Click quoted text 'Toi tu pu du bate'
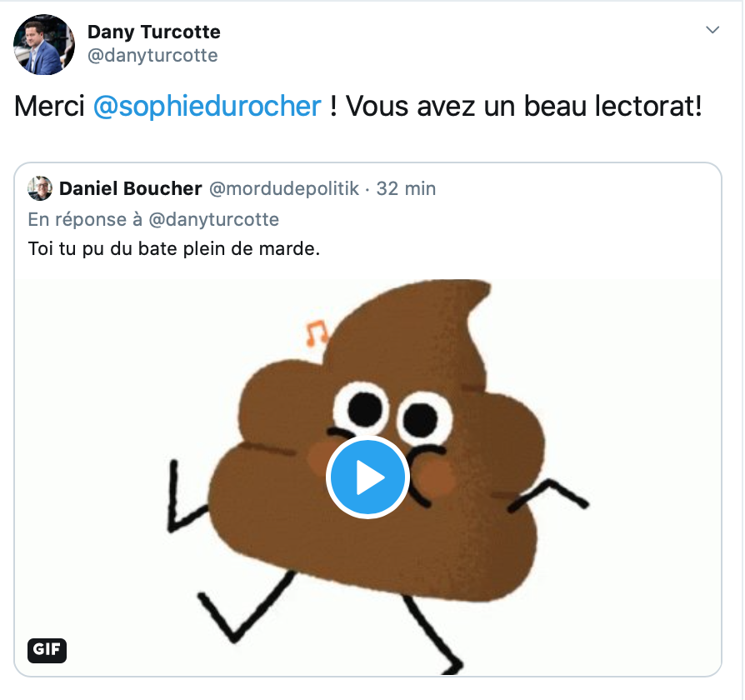This screenshot has height=700, width=745. pos(102,248)
